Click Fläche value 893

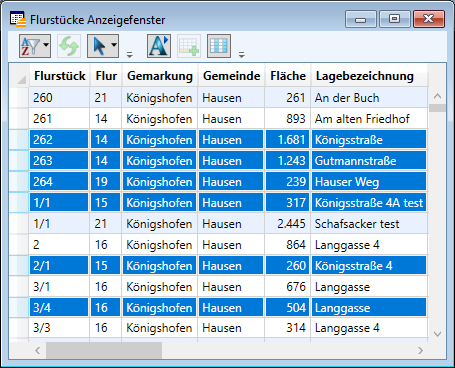coord(288,119)
